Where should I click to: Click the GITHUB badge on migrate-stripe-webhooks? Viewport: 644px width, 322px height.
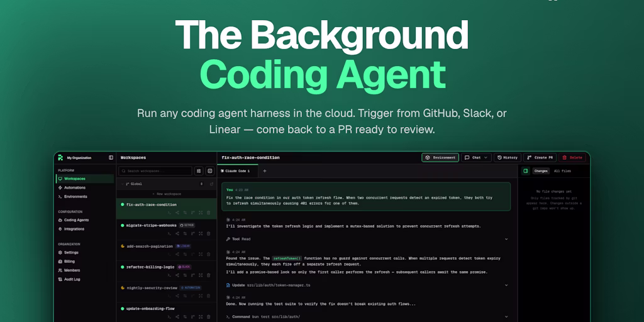[x=187, y=226]
